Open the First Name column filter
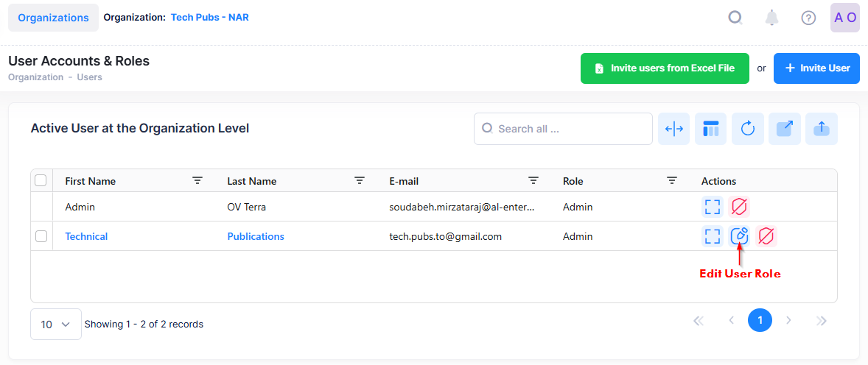 (197, 181)
